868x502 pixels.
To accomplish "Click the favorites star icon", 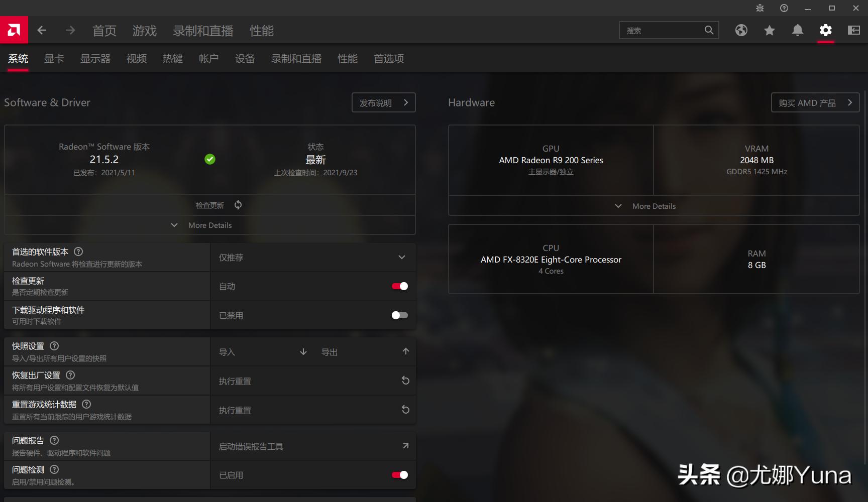I will click(x=769, y=30).
